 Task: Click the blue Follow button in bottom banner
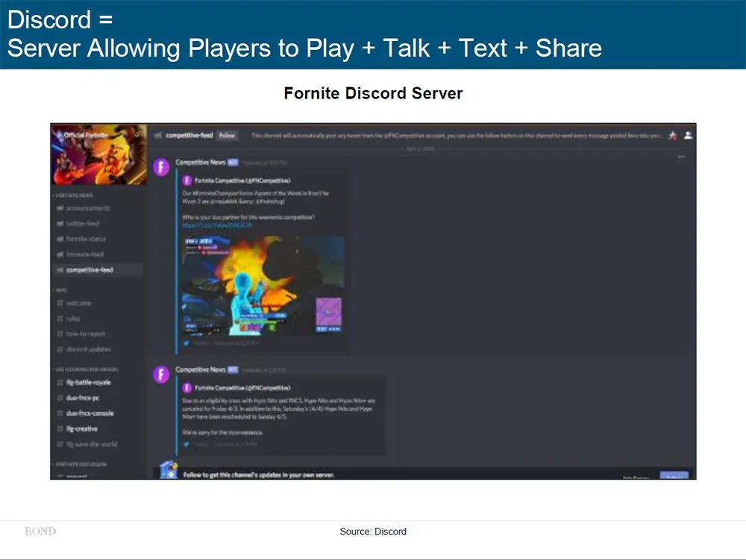[x=674, y=476]
